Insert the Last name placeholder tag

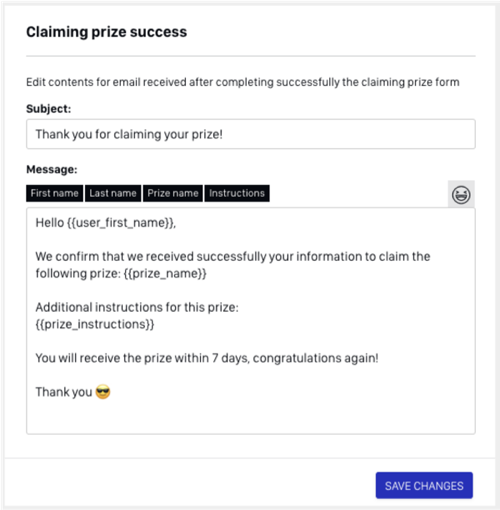click(x=113, y=193)
